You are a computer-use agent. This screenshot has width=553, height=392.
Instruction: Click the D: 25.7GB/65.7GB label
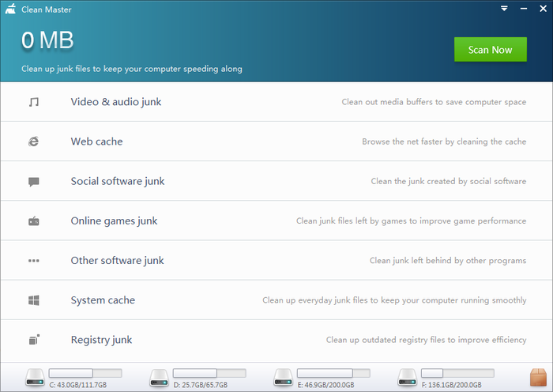(x=201, y=385)
